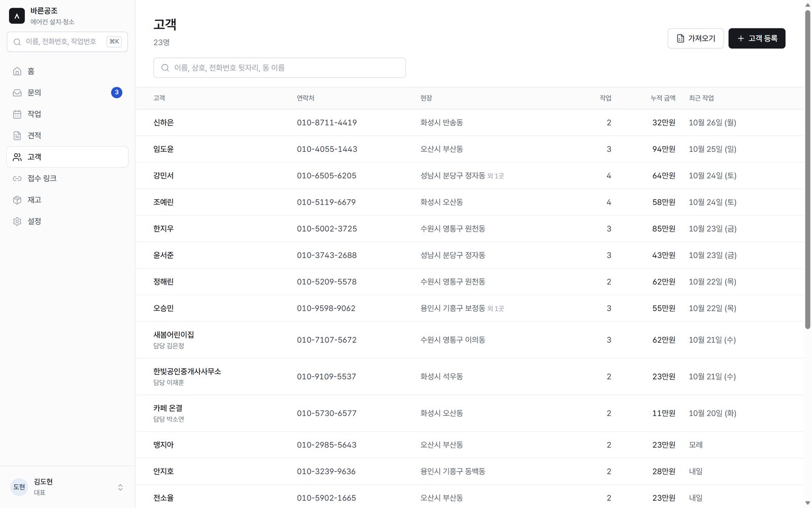Select phone number 010-3743-2688
Screen dimensions: 812x508
(327, 255)
